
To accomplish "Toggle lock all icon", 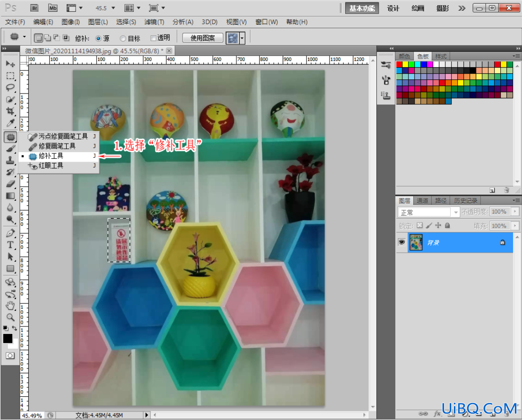I will tap(447, 225).
